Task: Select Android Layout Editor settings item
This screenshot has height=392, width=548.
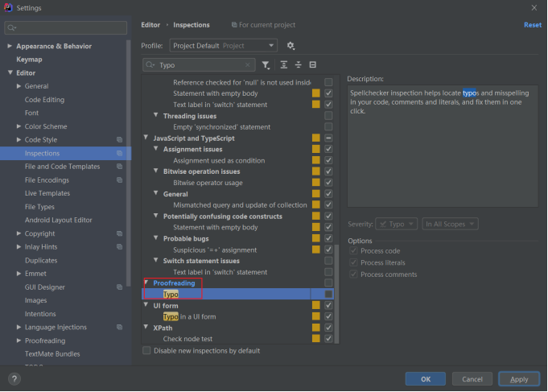Action: coord(59,220)
